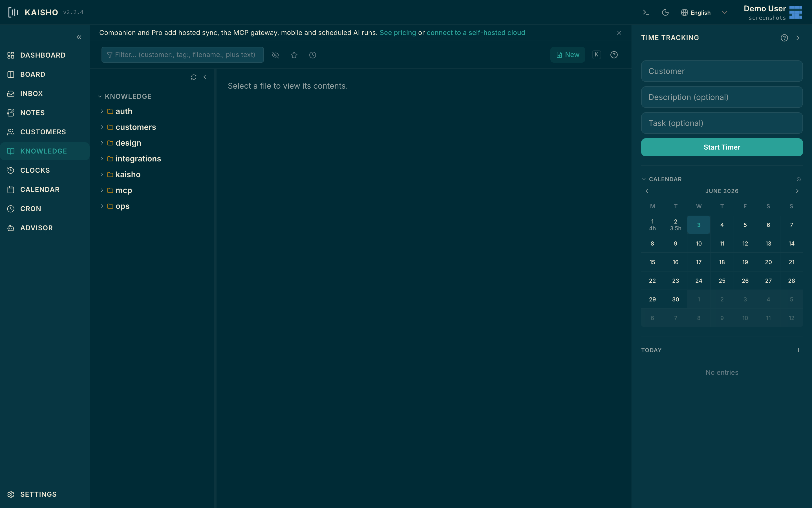Collapse the Calendar section
Image resolution: width=812 pixels, height=508 pixels.
click(644, 179)
